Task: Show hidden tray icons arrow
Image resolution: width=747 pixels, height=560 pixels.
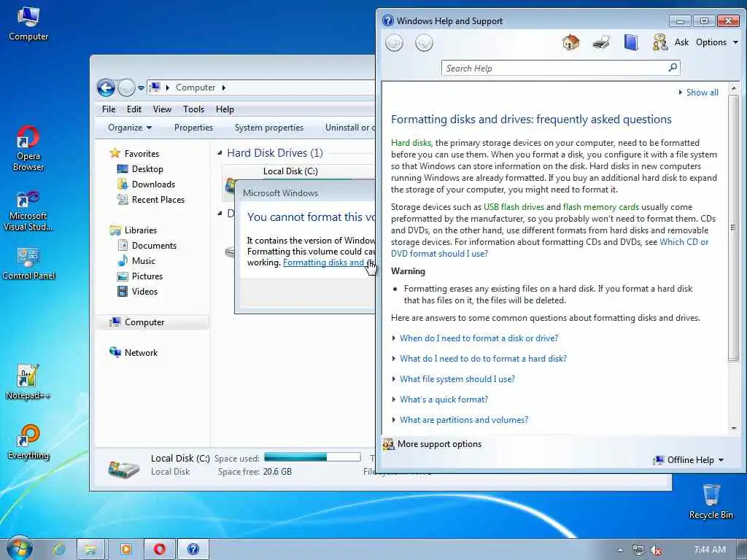Action: pos(620,550)
